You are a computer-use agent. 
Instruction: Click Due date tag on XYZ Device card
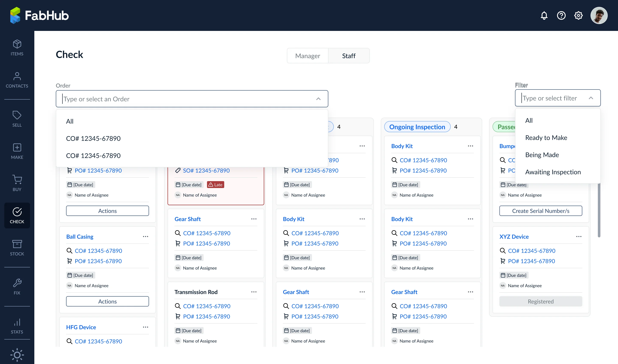[514, 275]
